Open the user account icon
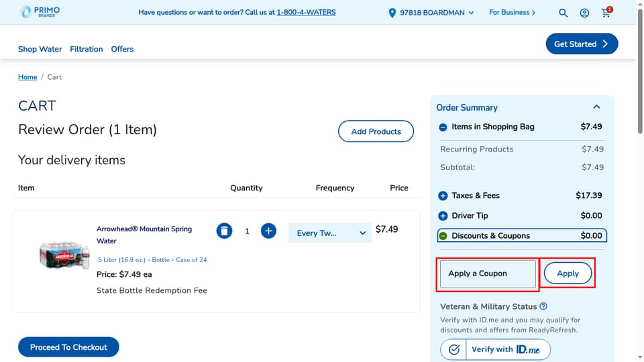The height and width of the screenshot is (362, 644). 584,13
